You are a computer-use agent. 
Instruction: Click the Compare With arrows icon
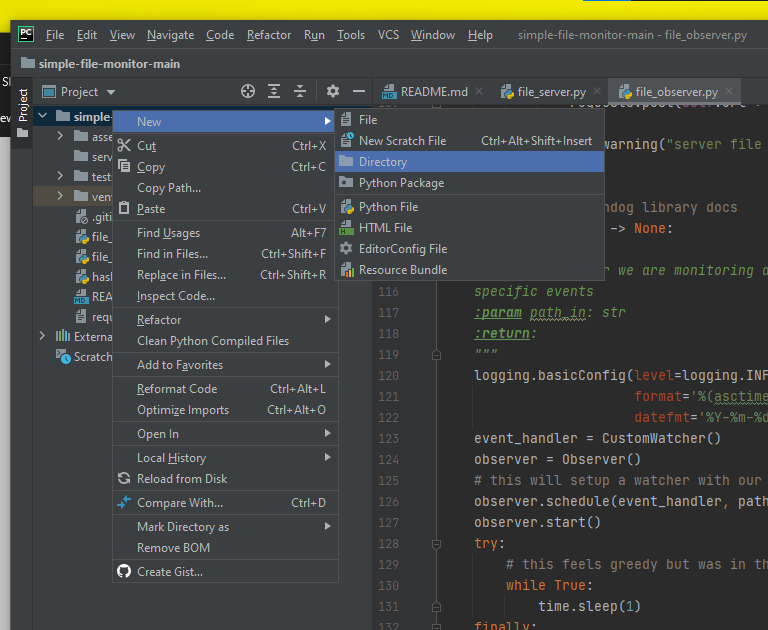[124, 502]
